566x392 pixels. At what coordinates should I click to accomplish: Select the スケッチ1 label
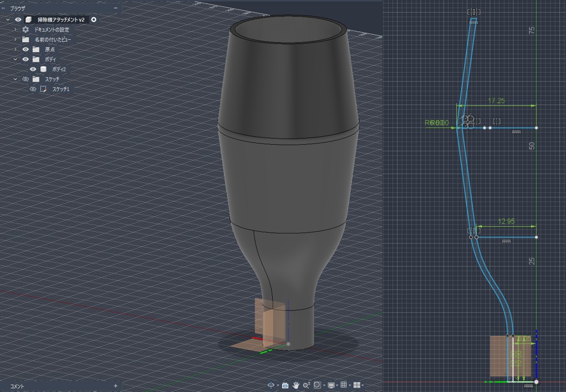click(x=60, y=89)
